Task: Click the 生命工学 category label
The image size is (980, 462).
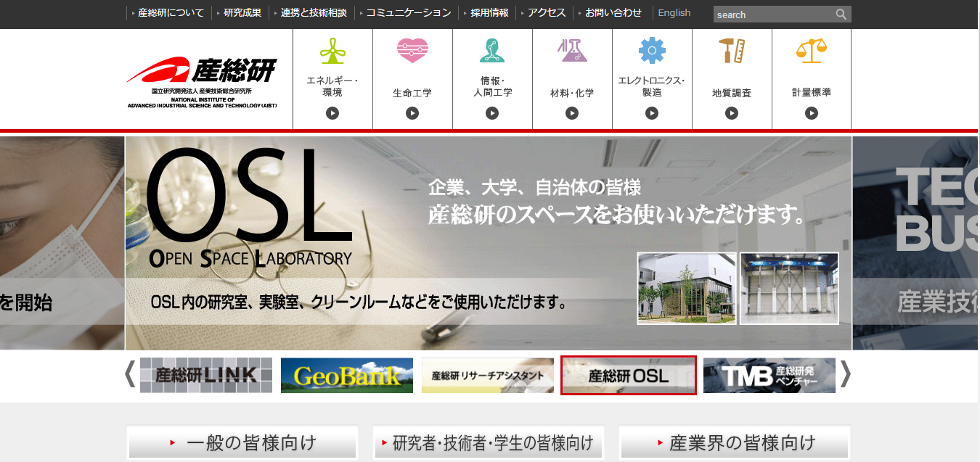Action: coord(412,93)
